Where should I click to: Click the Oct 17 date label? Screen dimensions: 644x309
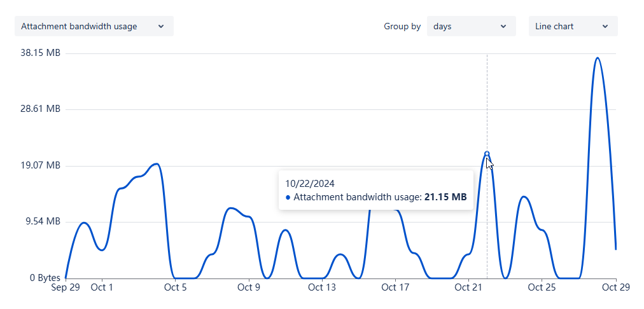(x=395, y=287)
